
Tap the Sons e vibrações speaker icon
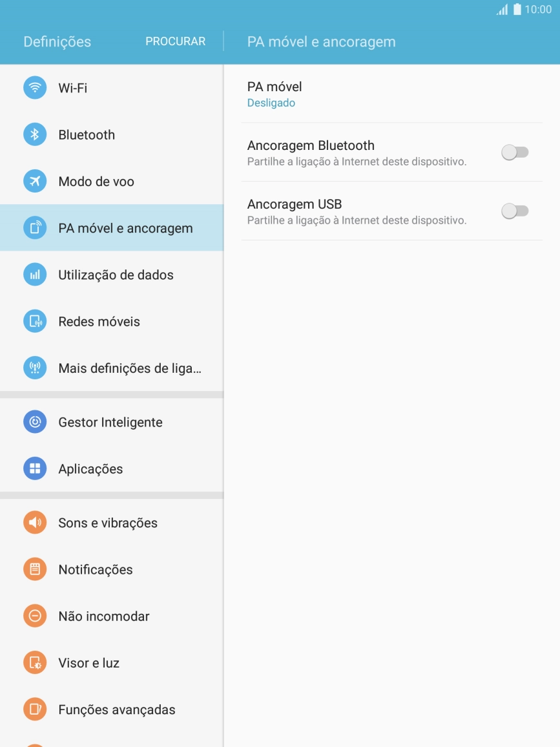pyautogui.click(x=35, y=523)
